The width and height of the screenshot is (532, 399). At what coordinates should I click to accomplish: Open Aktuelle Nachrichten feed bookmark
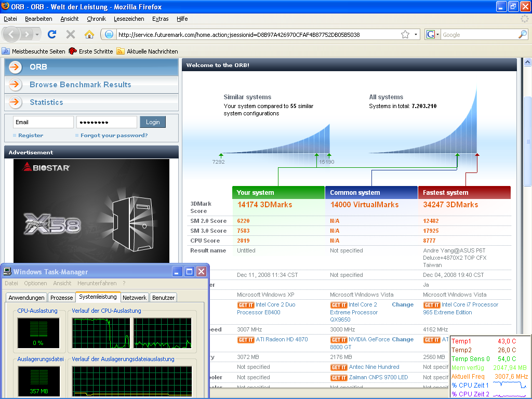(x=147, y=51)
